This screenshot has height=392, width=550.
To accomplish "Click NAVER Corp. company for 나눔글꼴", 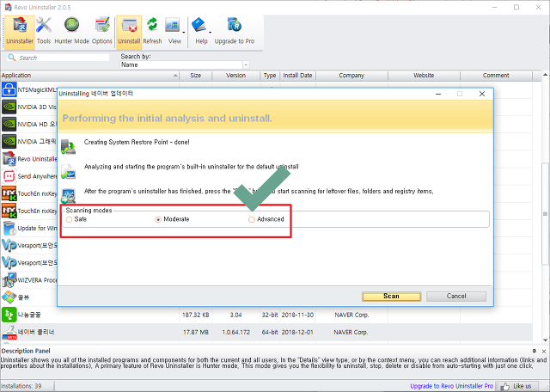I will 351,315.
